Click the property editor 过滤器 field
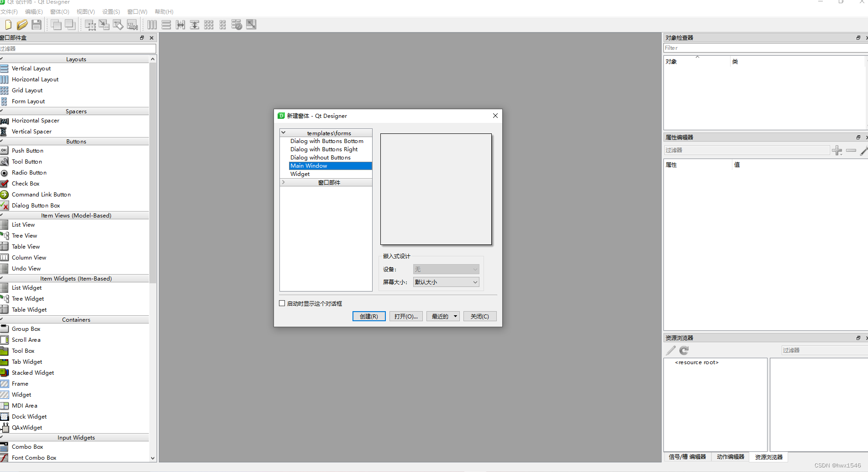Screen dimensions: 868x472 point(747,150)
